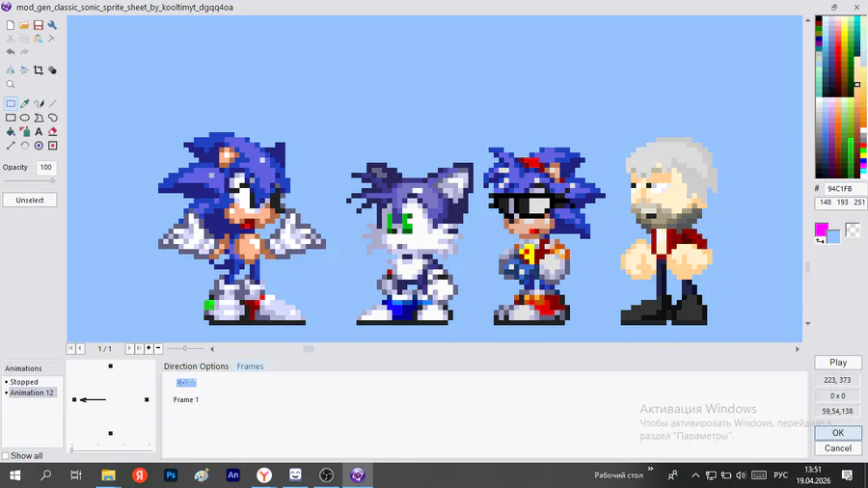Viewport: 868px width, 488px height.
Task: Go to the next frame
Action: point(129,348)
